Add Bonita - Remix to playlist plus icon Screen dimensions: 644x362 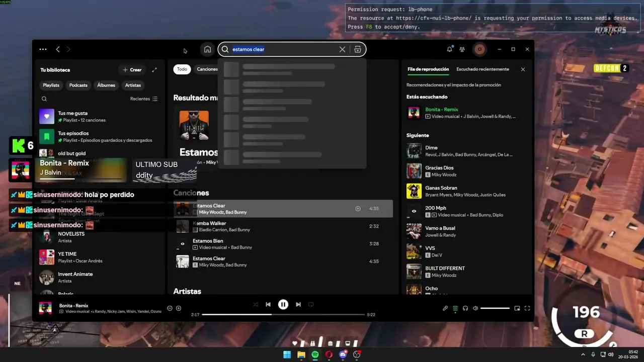[x=179, y=308]
